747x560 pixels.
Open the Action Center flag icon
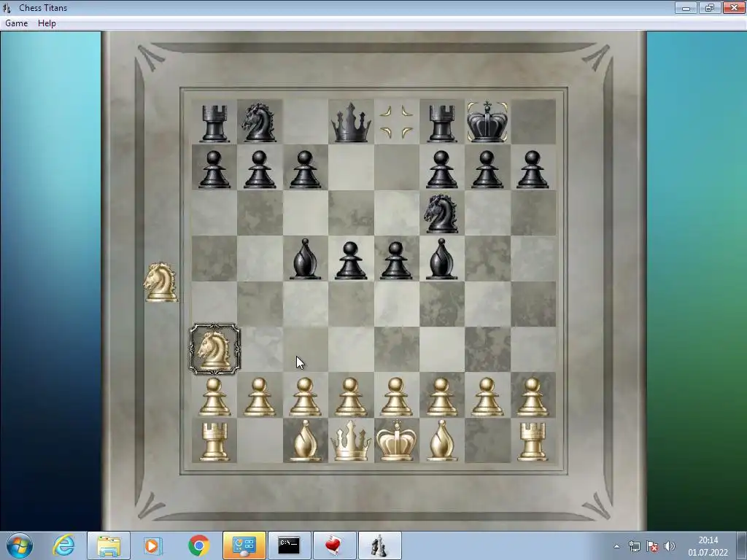point(652,546)
